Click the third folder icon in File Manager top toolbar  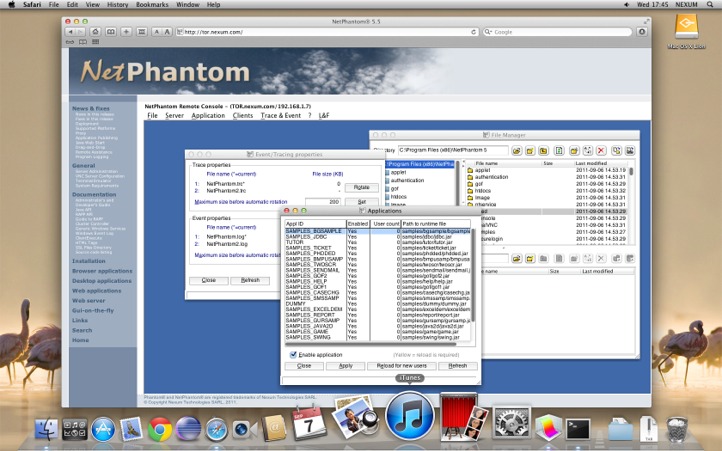(543, 151)
